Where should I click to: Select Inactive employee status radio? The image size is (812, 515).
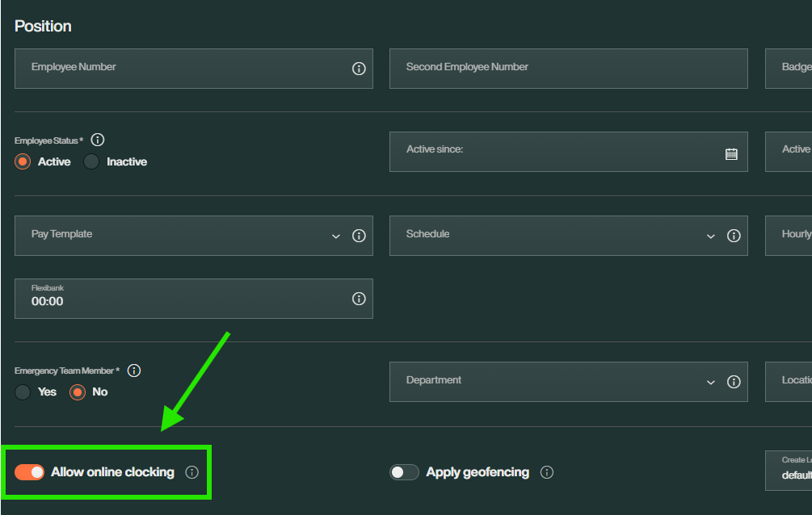(x=91, y=161)
